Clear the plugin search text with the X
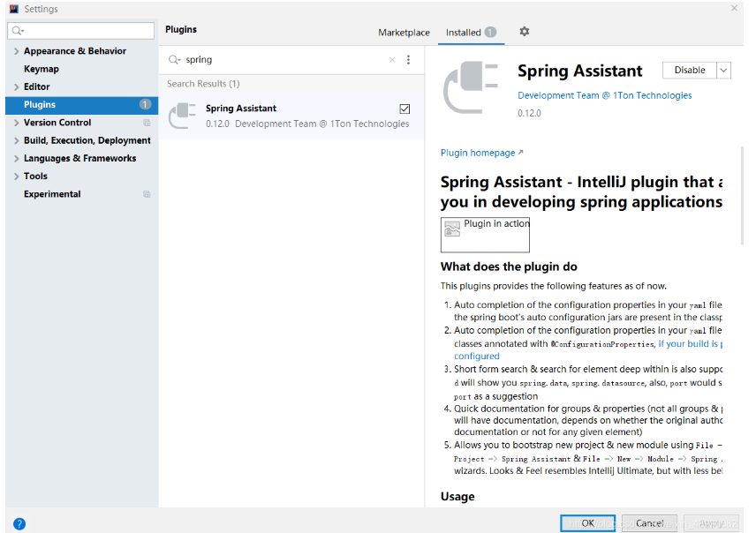Viewport: 756px width, 533px height. point(392,60)
